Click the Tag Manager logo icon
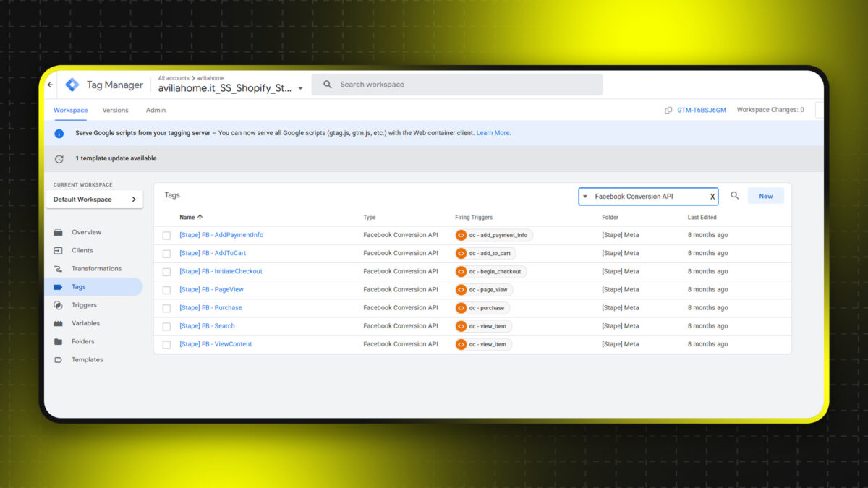868x488 pixels. (72, 85)
